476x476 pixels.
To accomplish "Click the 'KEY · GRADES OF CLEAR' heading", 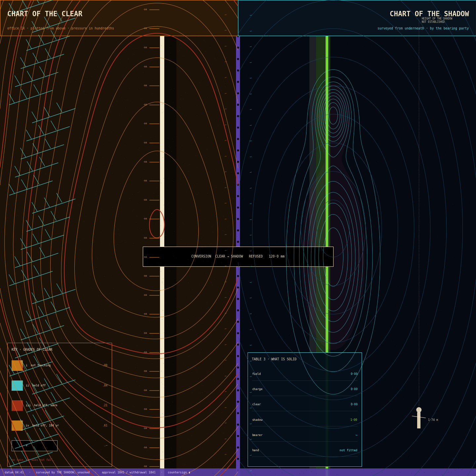I will click(32, 350).
